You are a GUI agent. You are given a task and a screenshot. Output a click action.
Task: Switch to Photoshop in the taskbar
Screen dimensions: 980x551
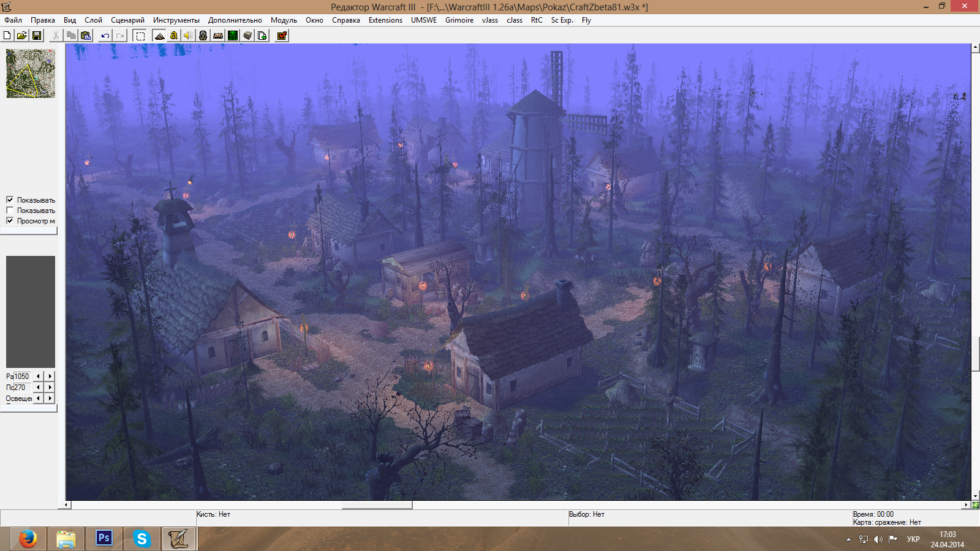pyautogui.click(x=104, y=539)
